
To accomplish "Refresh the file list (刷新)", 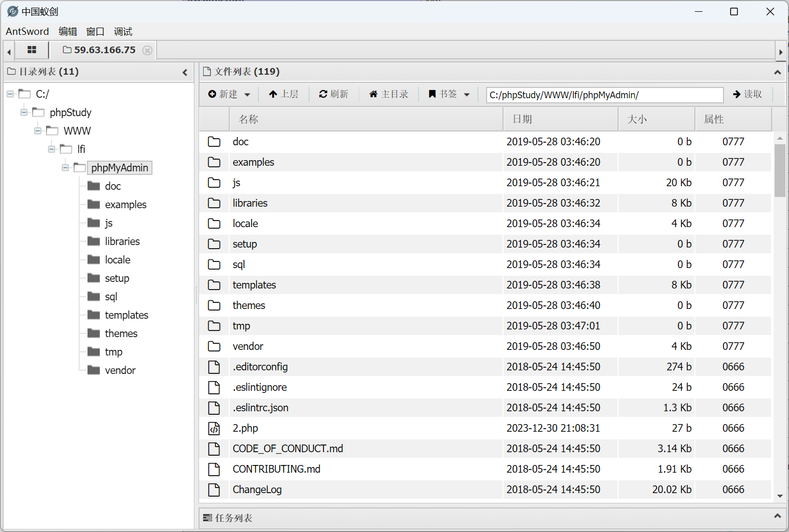I will (x=334, y=94).
